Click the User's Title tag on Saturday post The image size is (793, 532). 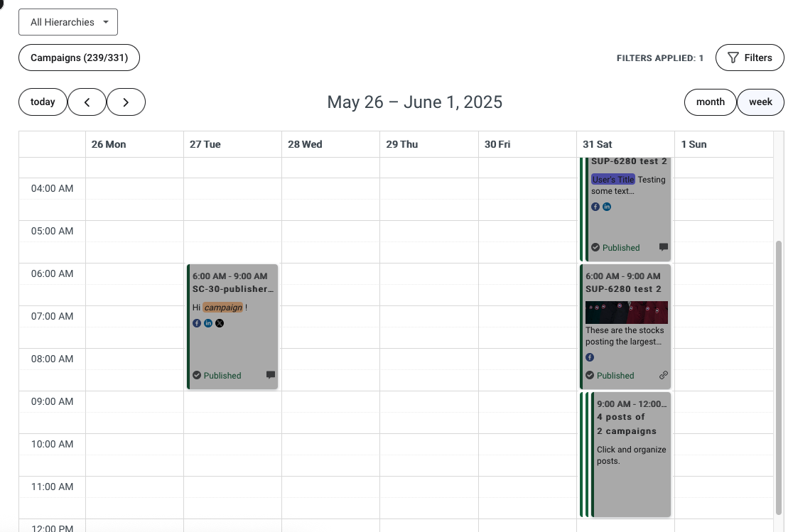pos(613,180)
